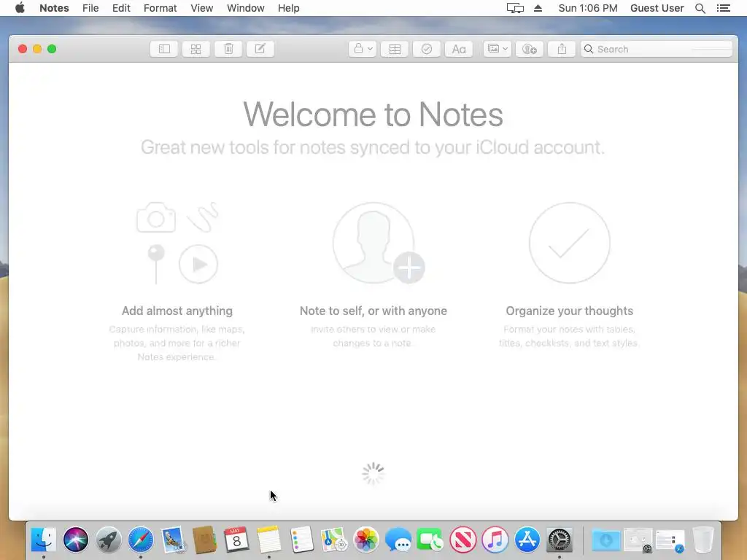Screen dimensions: 747x560
Task: Open App Store icon in Dock
Action: (x=527, y=540)
